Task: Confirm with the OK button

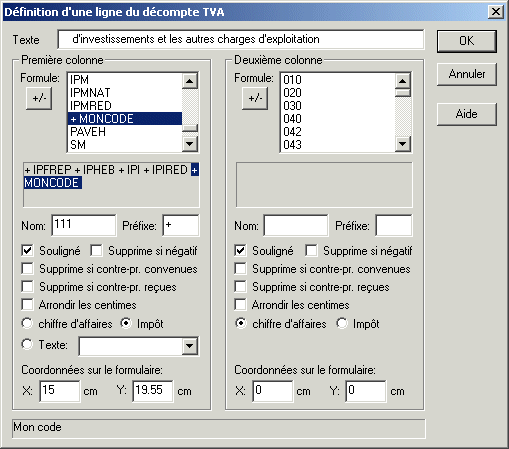Action: 467,41
